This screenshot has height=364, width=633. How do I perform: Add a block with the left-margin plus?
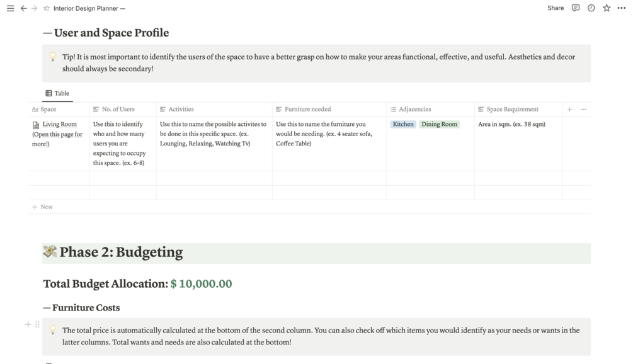coord(28,324)
